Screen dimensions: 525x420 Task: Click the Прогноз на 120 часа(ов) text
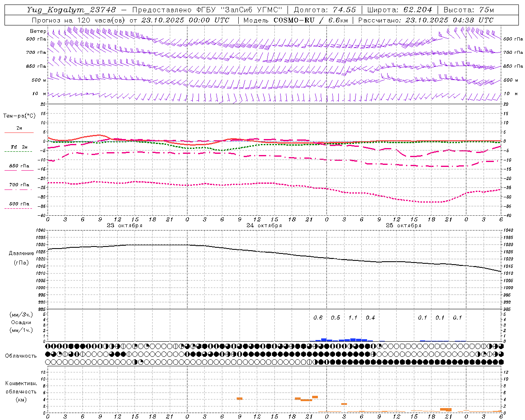(x=79, y=20)
